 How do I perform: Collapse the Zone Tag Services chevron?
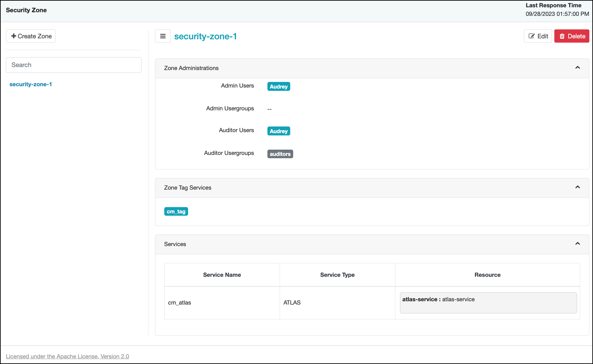click(577, 187)
